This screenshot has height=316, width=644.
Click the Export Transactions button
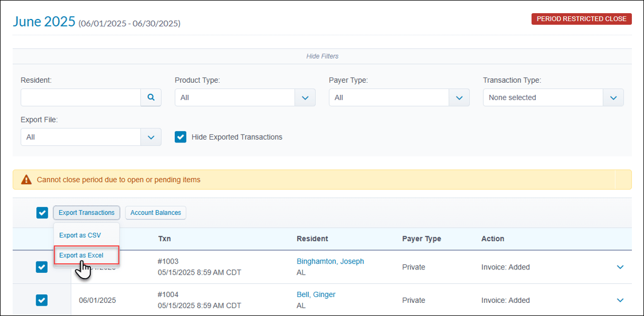click(x=86, y=213)
